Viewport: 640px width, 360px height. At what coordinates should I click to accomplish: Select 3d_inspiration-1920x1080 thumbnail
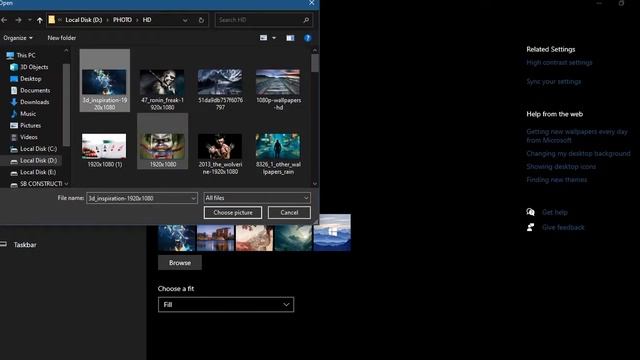tap(105, 81)
